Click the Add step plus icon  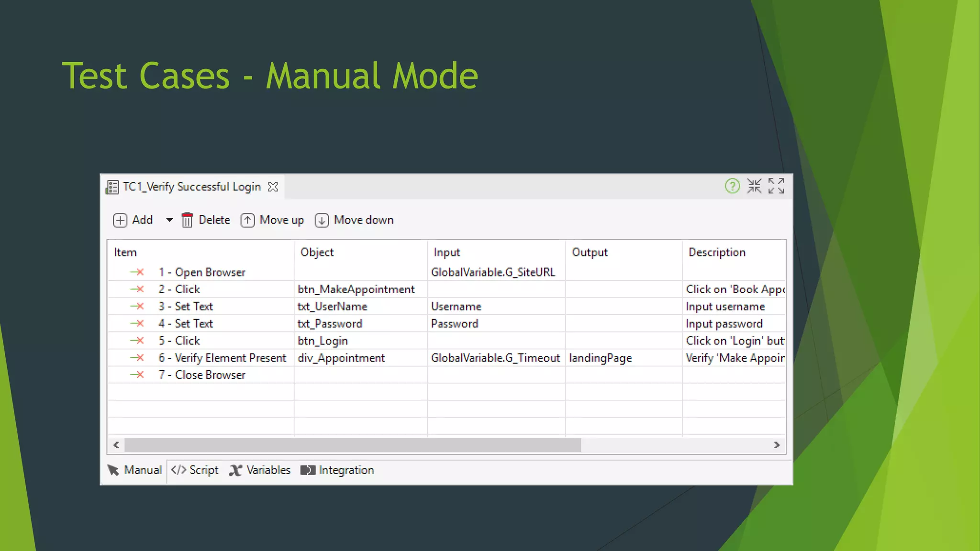[120, 220]
